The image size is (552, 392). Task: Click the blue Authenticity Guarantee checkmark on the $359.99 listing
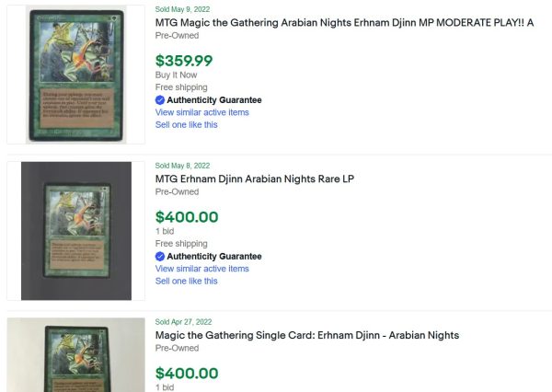click(x=160, y=100)
